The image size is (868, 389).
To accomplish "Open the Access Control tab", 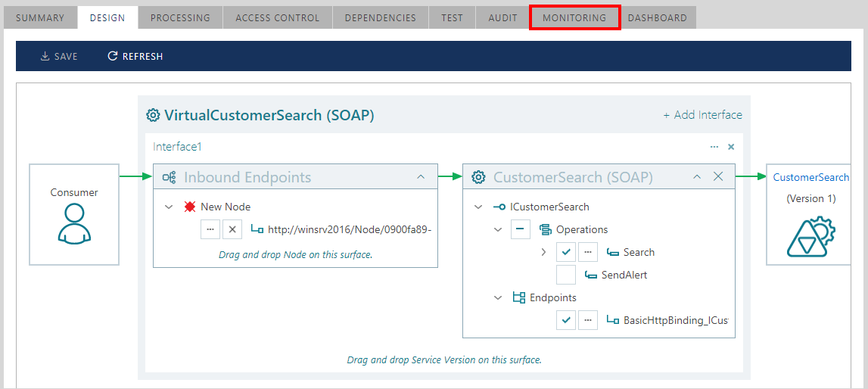I will [277, 17].
